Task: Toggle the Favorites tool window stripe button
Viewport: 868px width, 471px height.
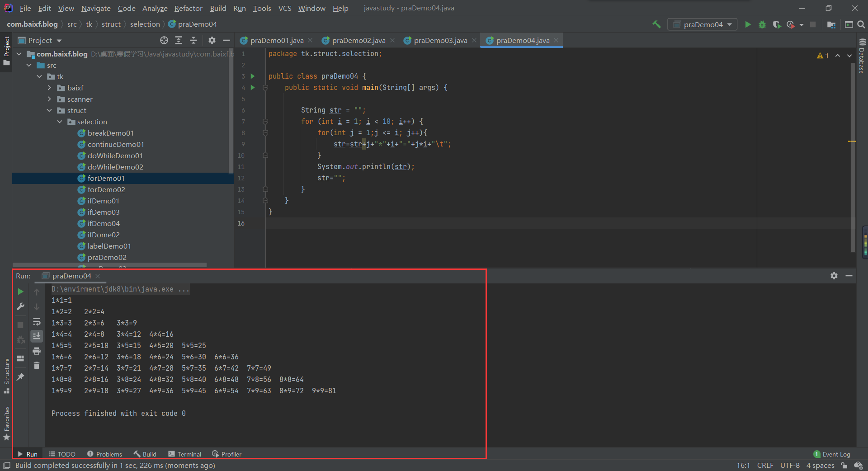Action: 6,424
